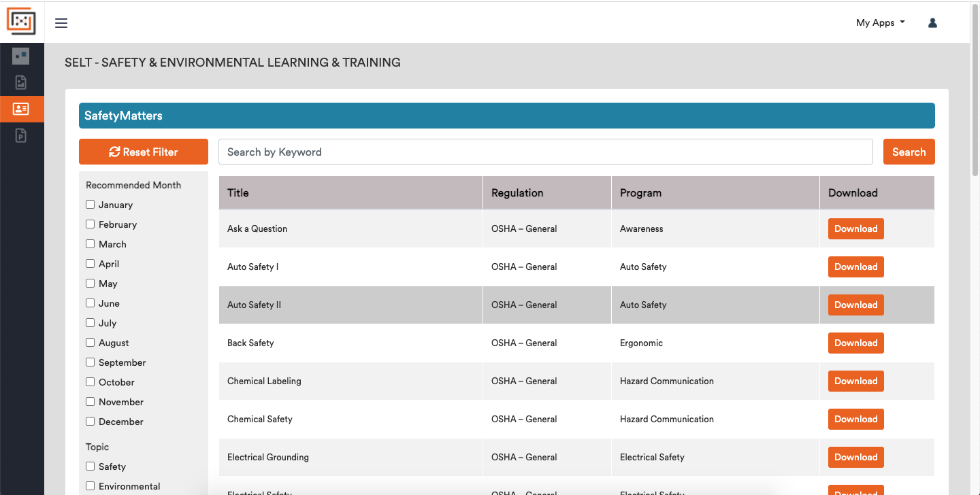
Task: Click the orange Search button
Action: (x=909, y=152)
